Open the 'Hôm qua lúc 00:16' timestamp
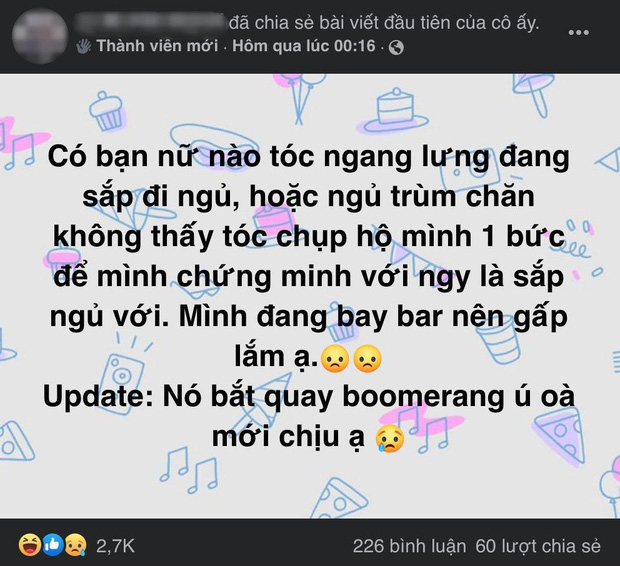620x566 pixels. pos(304,46)
